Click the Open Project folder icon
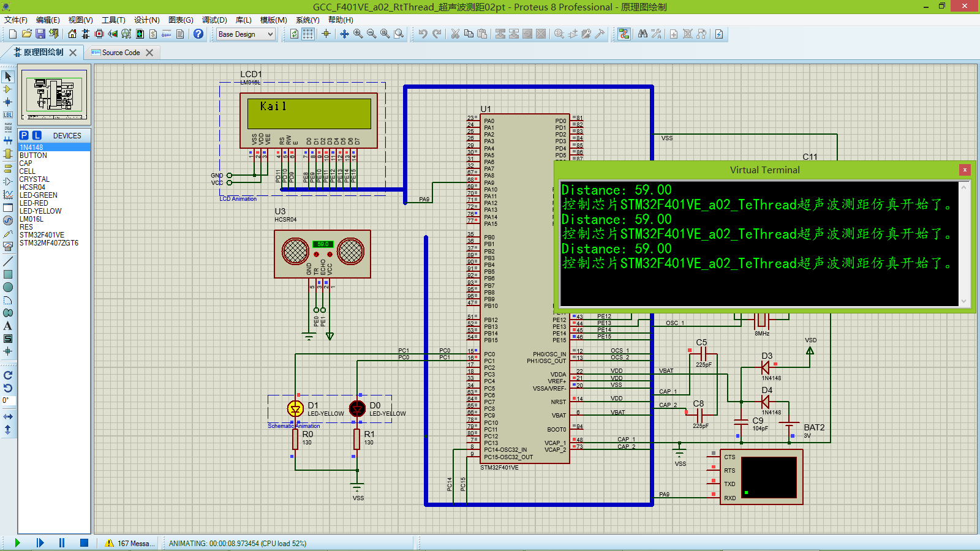980x551 pixels. tap(26, 34)
